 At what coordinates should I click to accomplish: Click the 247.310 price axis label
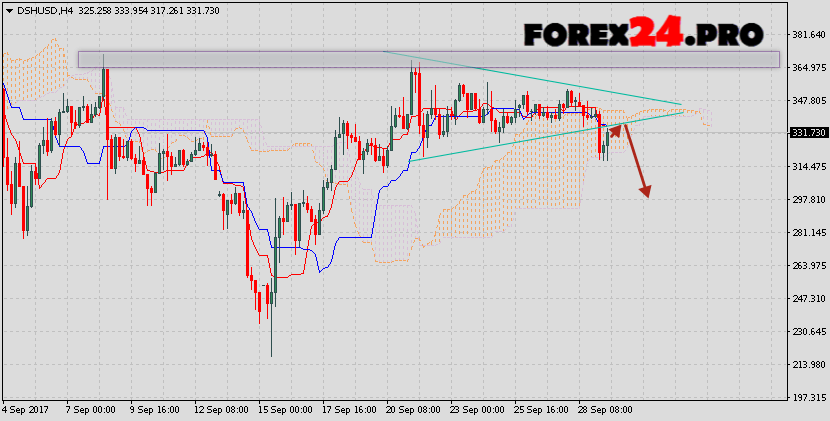coord(807,298)
